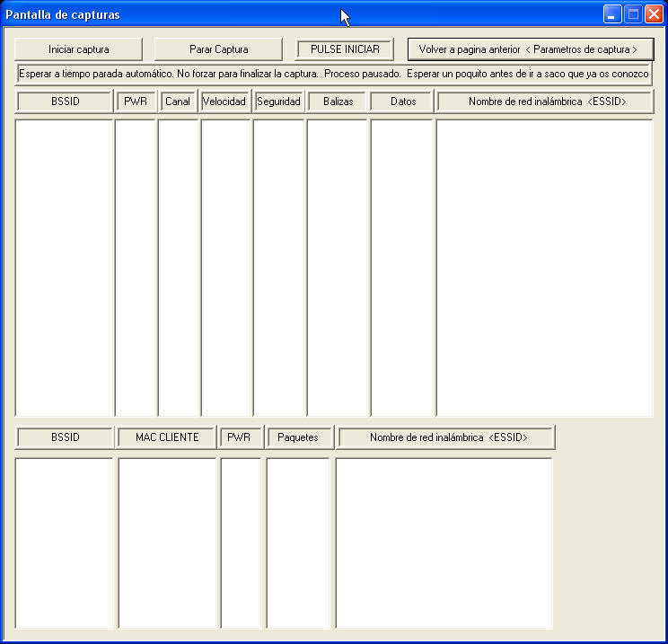The width and height of the screenshot is (668, 644).
Task: Select the lower BSSID column header
Action: (x=65, y=437)
